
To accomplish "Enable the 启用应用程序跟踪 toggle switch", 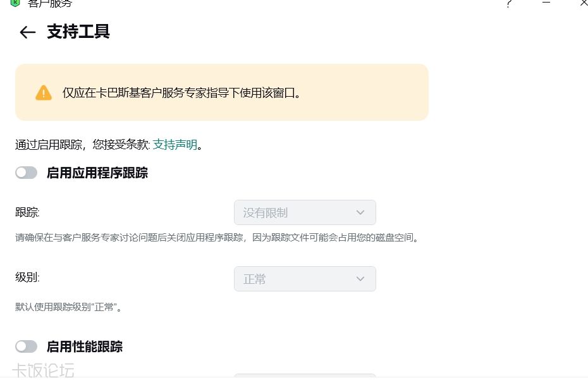I will pyautogui.click(x=27, y=173).
